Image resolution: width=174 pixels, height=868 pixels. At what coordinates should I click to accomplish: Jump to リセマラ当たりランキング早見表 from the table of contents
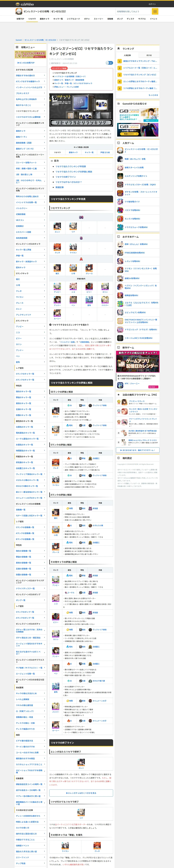[71, 167]
